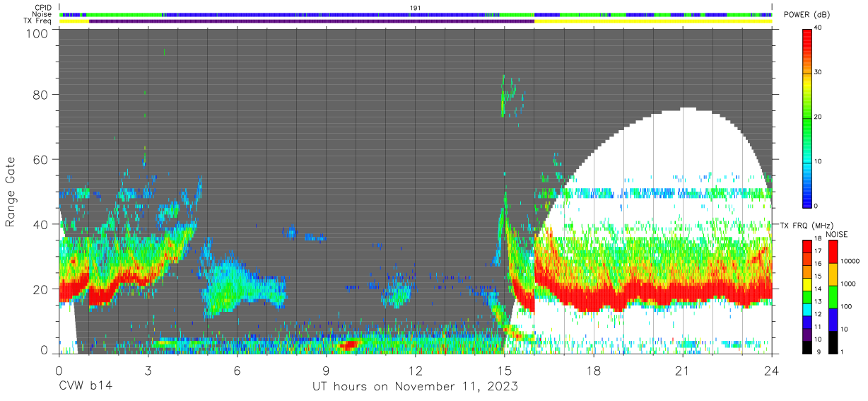Click the 10000 label on NOISE scale

(x=850, y=261)
